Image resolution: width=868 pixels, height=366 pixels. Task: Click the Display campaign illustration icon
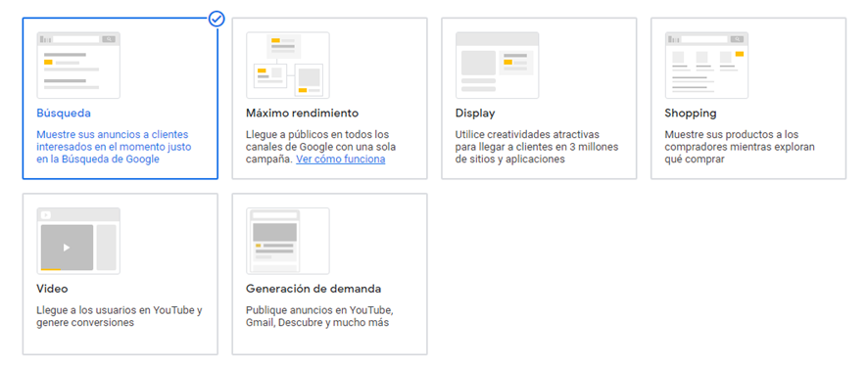(497, 66)
